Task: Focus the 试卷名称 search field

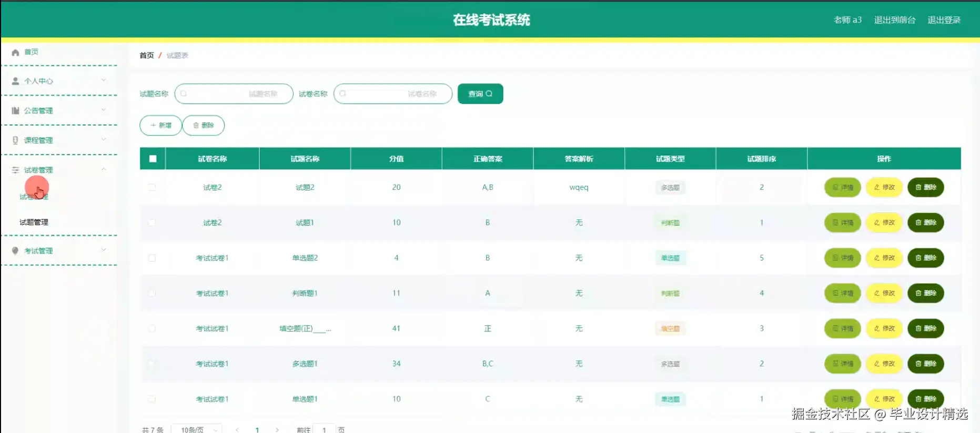Action: [x=393, y=94]
